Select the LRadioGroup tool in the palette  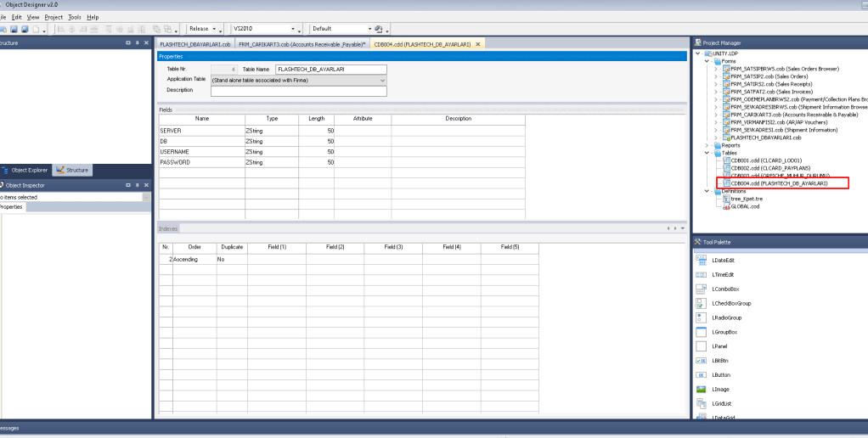pos(726,317)
